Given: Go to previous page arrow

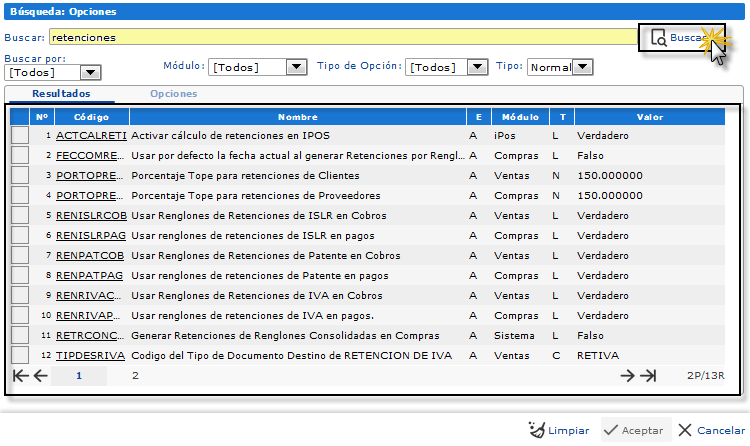Looking at the screenshot, I should [41, 376].
